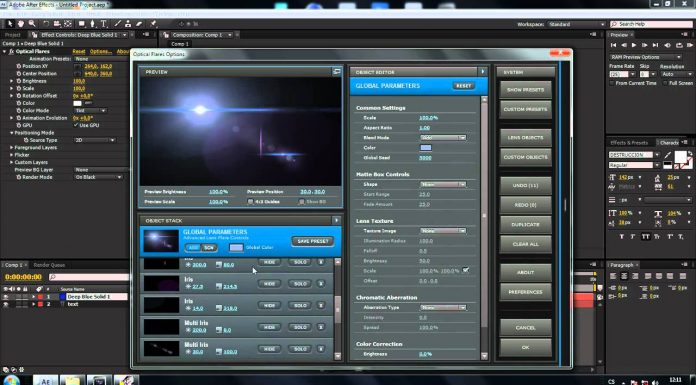
Task: Click Show Presets button
Action: (x=525, y=90)
